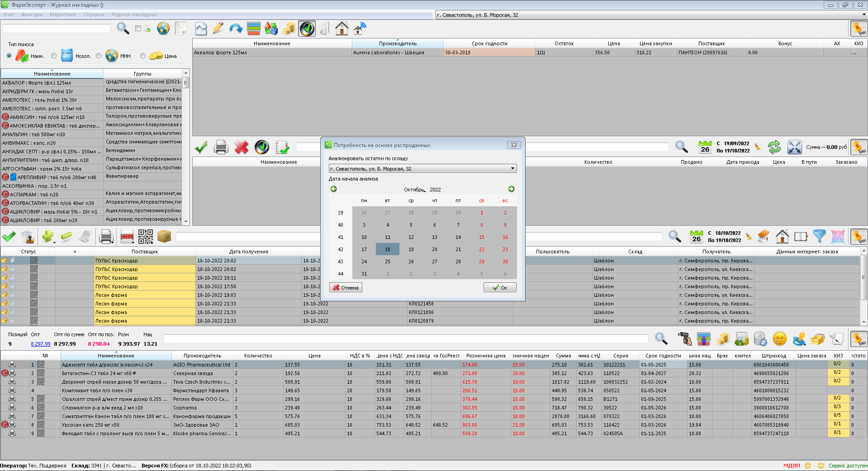Click the green plus add icon
This screenshot has width=868, height=471.
48,236
